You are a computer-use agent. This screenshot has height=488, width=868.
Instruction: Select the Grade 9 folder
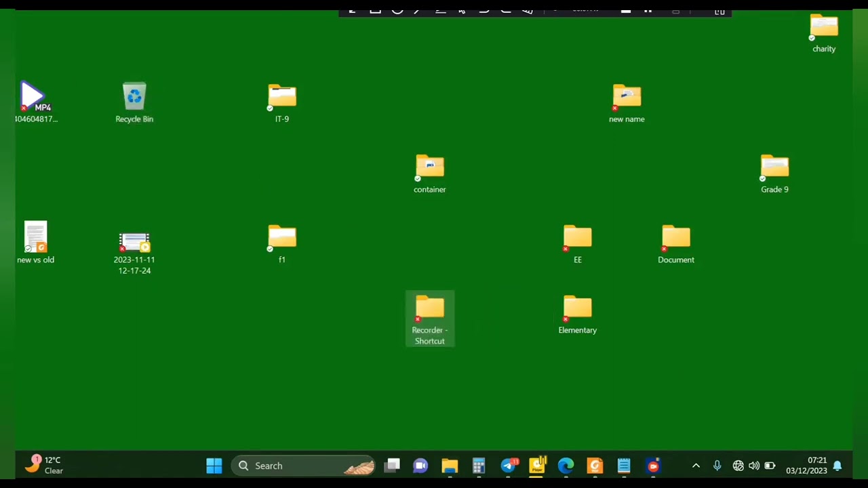click(x=774, y=174)
